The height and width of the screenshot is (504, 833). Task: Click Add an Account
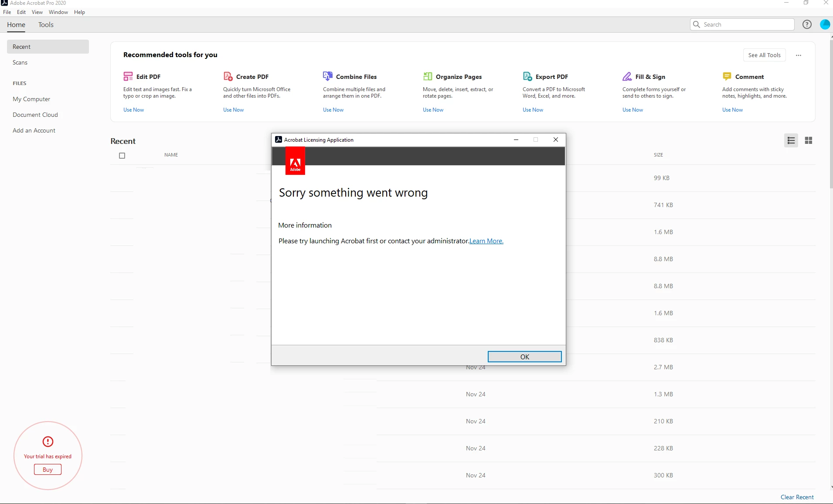pos(34,130)
